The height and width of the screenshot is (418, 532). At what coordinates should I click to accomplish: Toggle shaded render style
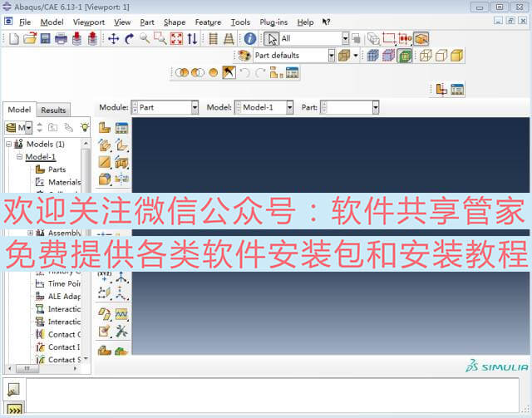[x=457, y=56]
